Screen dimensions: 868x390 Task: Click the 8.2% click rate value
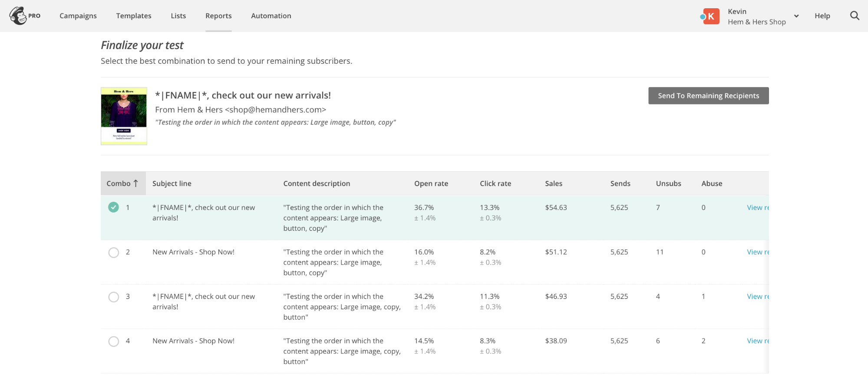point(488,252)
